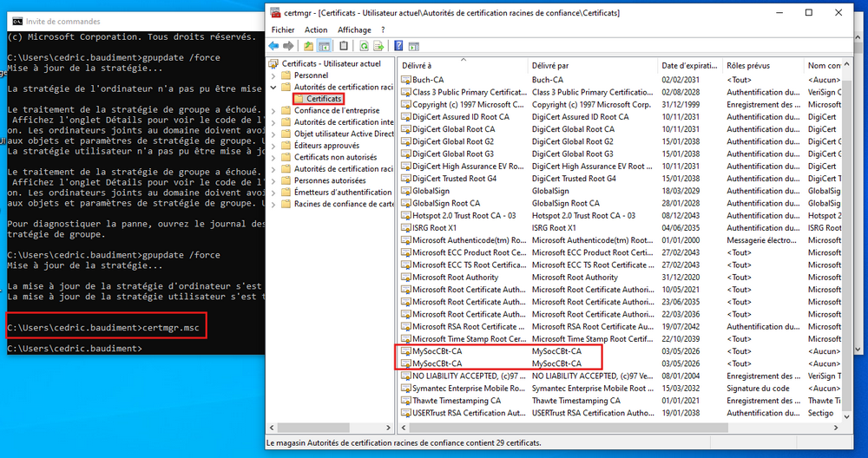This screenshot has height=458, width=868.
Task: Expand the Éditeurs approuvés tree node
Action: tap(274, 146)
